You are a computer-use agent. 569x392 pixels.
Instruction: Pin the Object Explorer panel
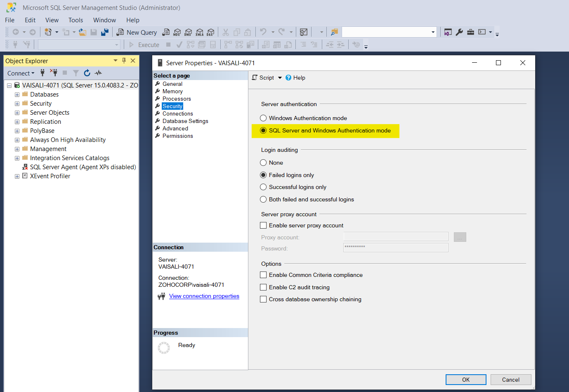(124, 61)
